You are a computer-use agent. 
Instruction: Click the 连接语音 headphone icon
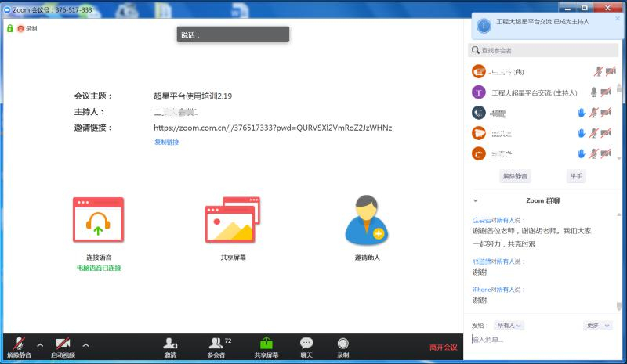(98, 219)
